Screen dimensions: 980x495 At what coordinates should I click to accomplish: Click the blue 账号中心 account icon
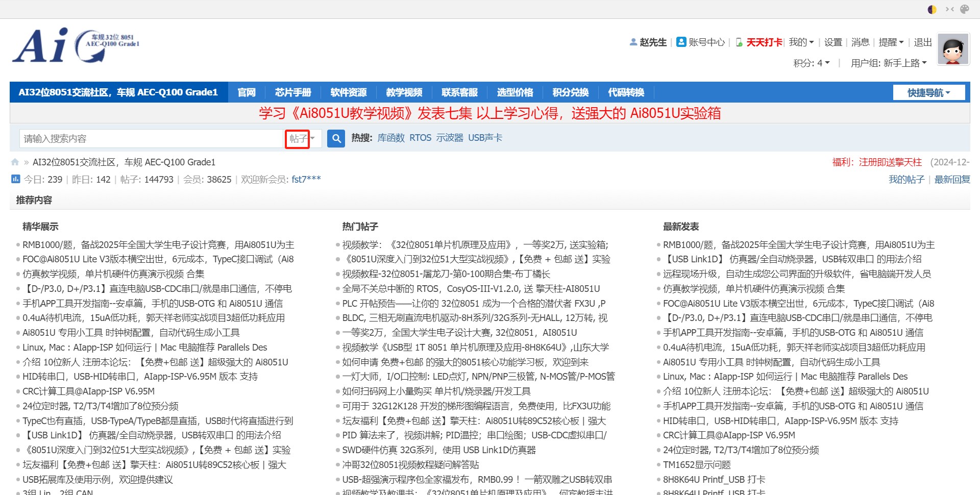[x=681, y=42]
